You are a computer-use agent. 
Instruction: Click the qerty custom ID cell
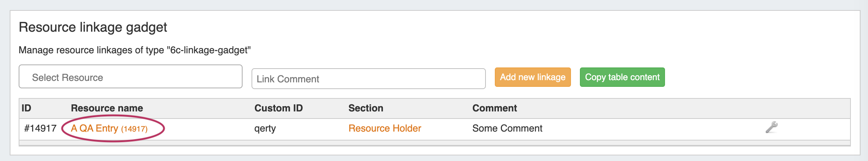point(265,129)
